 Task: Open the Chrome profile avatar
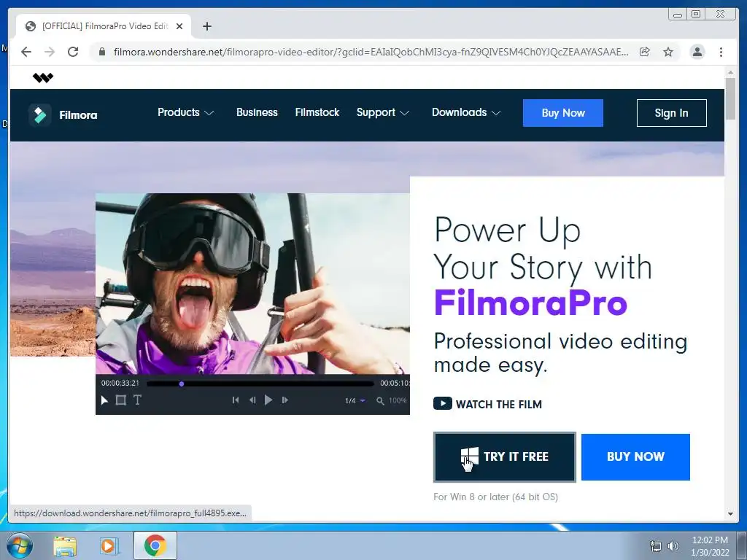click(697, 52)
